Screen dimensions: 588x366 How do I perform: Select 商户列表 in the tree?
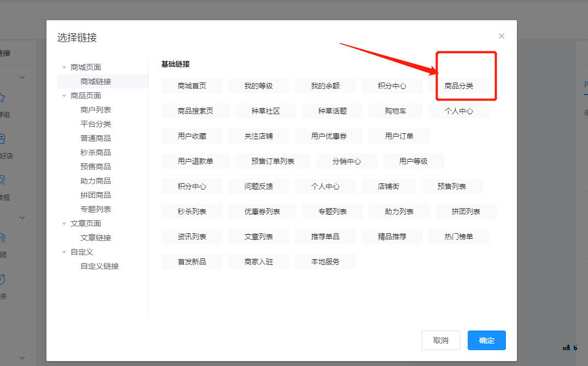point(96,110)
